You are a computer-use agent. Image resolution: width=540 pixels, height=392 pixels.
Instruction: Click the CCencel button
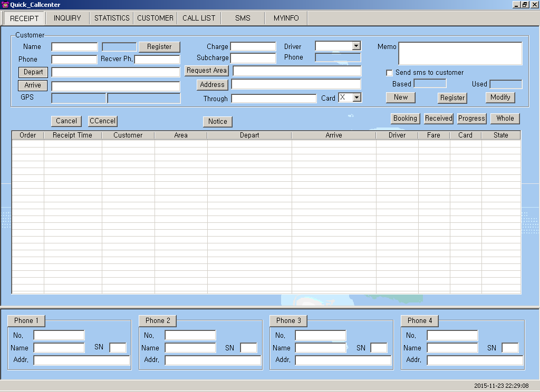pyautogui.click(x=103, y=121)
